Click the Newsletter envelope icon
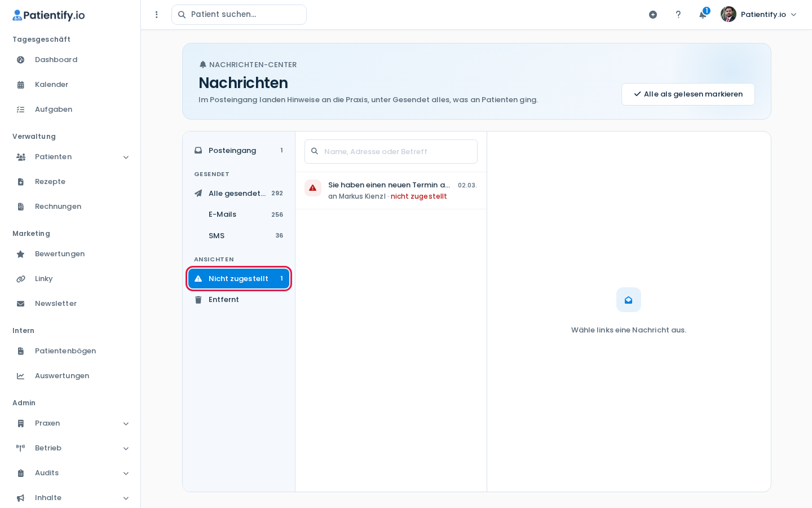Viewport: 812px width, 508px height. pyautogui.click(x=21, y=304)
